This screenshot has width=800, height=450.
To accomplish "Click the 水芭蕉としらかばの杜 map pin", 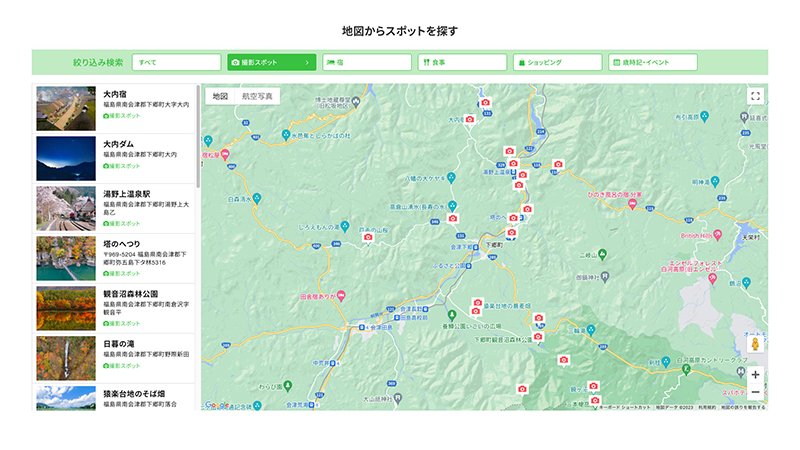I will [x=286, y=135].
